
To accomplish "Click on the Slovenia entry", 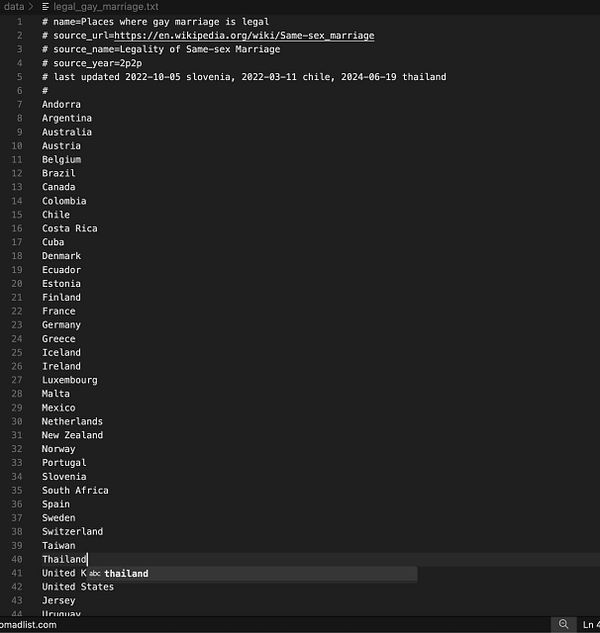I will [64, 477].
